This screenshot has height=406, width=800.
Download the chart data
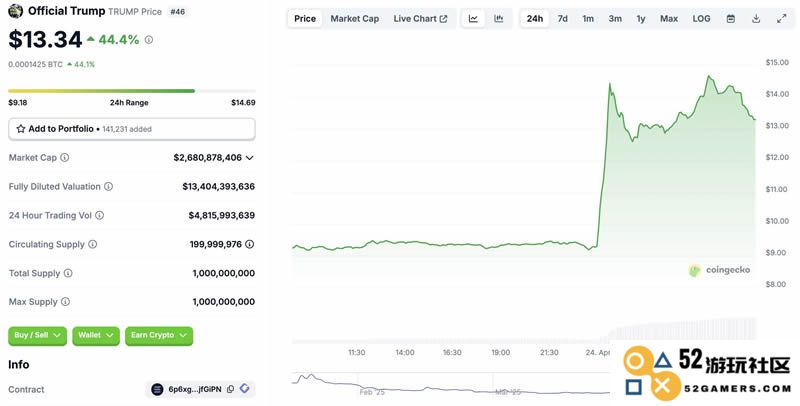(x=756, y=19)
